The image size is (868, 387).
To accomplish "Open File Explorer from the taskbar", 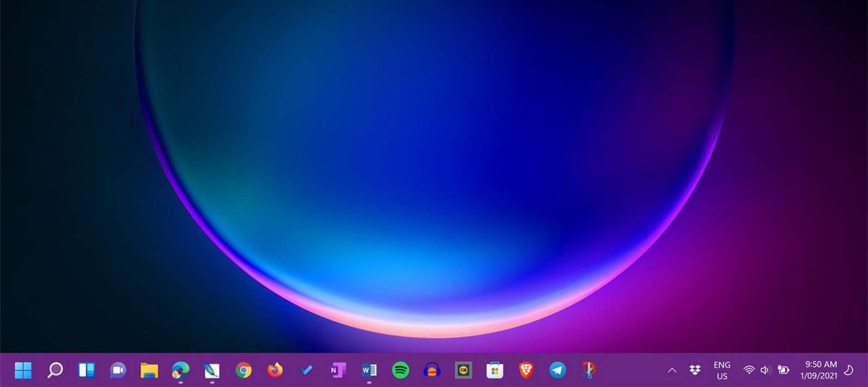I will [149, 370].
